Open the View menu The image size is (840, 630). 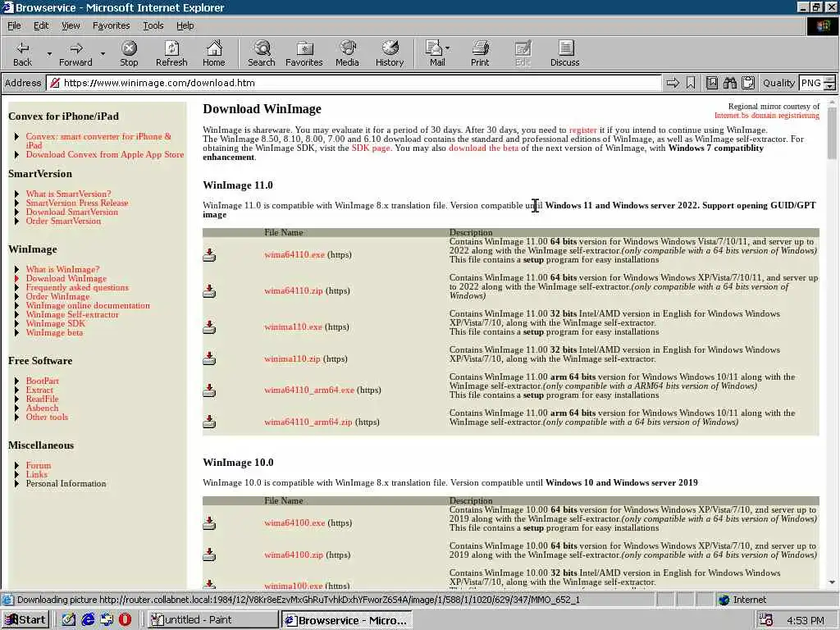click(71, 25)
